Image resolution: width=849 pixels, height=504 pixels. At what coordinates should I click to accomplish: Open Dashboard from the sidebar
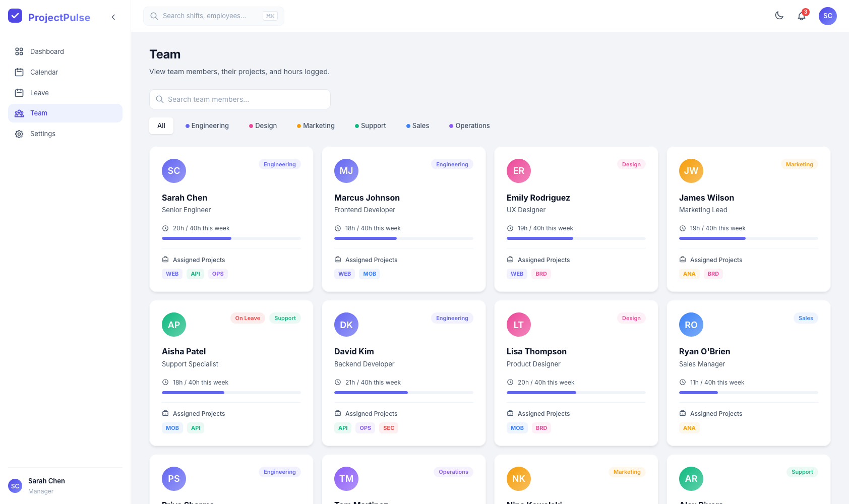(x=47, y=51)
